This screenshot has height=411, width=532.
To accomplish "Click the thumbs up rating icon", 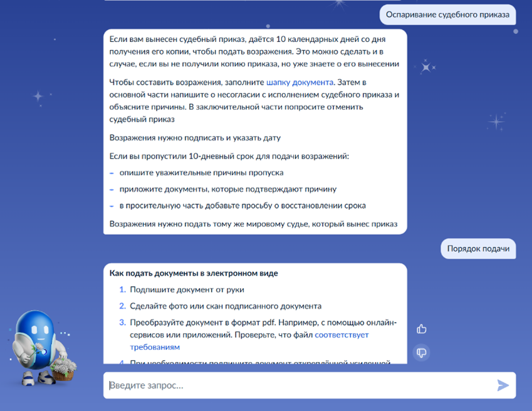I will point(421,328).
